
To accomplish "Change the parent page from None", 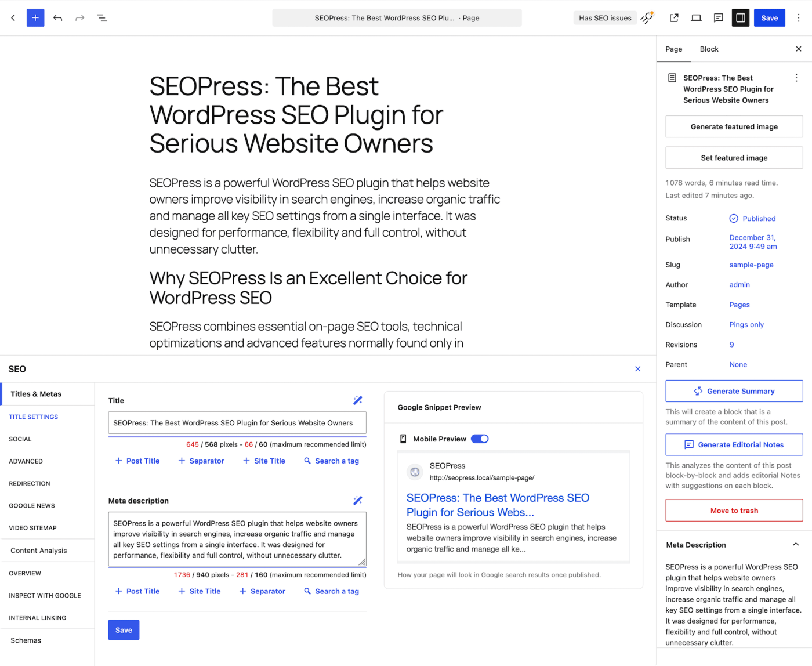I will coord(738,365).
